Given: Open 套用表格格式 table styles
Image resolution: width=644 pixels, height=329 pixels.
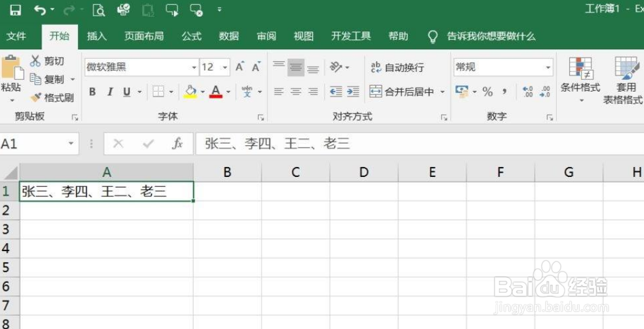Looking at the screenshot, I should 623,80.
